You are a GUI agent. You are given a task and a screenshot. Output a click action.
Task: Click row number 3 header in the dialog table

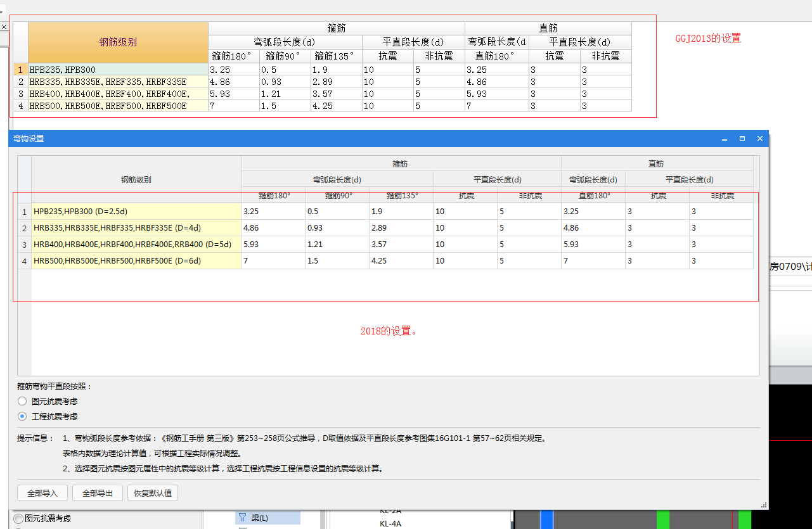(24, 245)
